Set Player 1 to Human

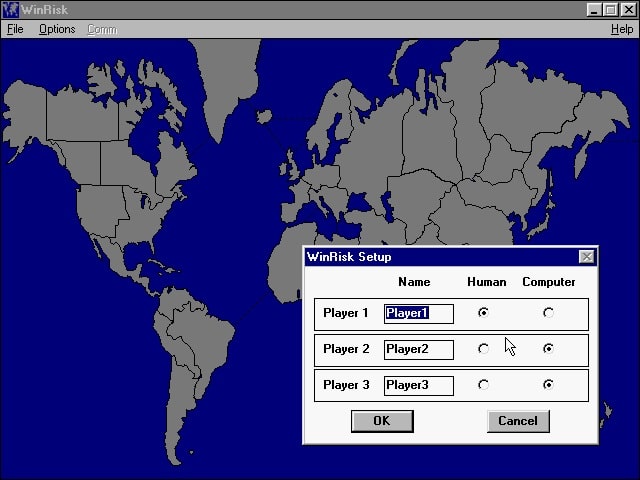(484, 313)
